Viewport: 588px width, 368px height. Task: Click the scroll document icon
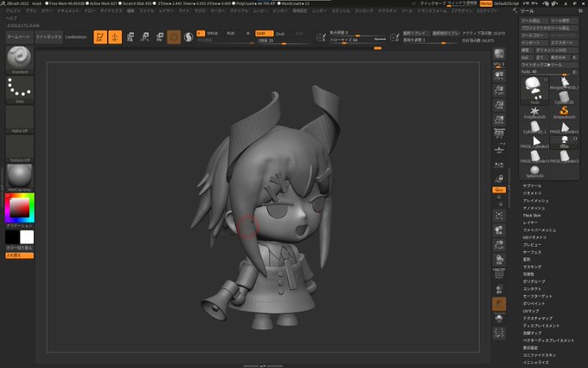click(499, 75)
